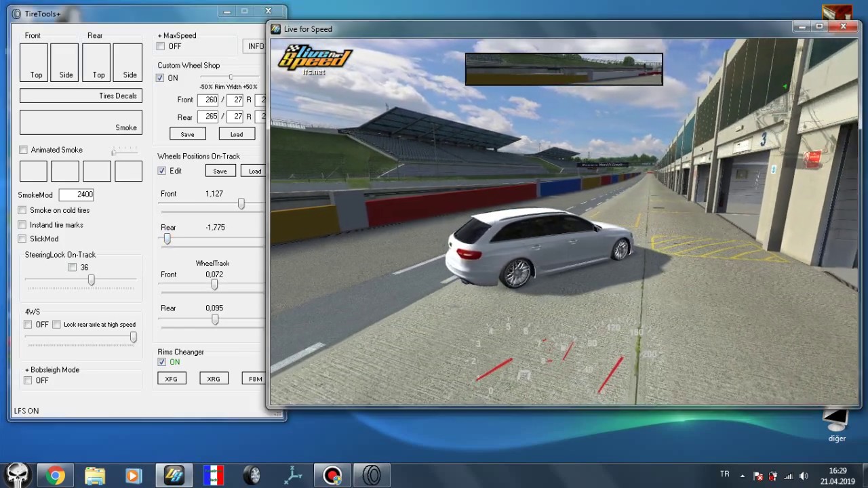Click the Front tire width field 260

(x=208, y=100)
